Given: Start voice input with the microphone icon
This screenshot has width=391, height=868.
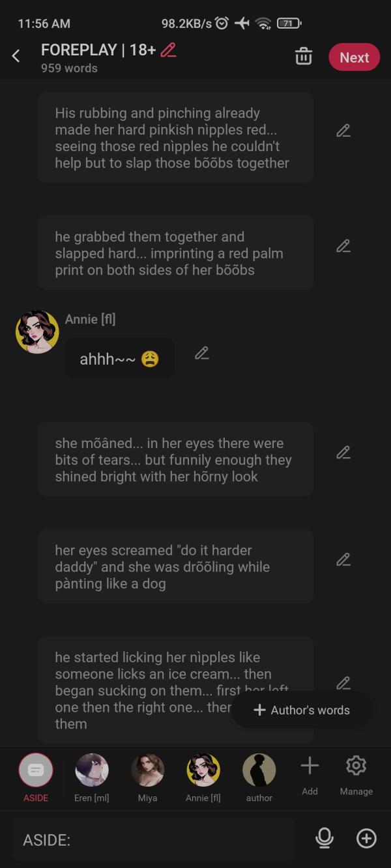Looking at the screenshot, I should [x=324, y=839].
